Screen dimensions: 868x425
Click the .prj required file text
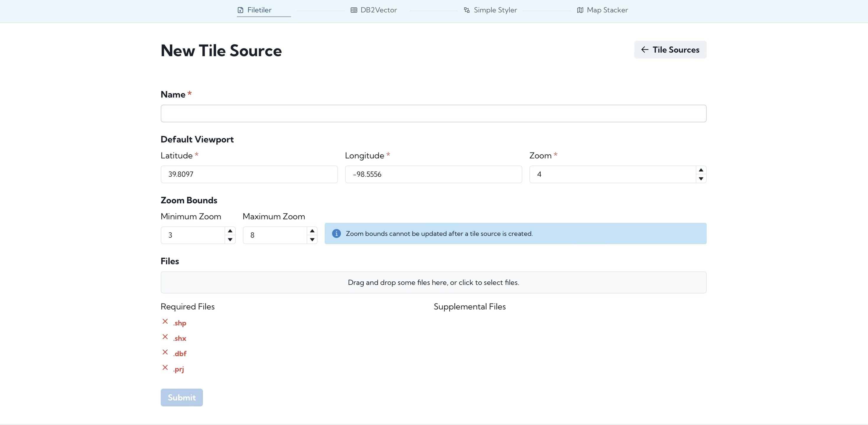click(178, 369)
